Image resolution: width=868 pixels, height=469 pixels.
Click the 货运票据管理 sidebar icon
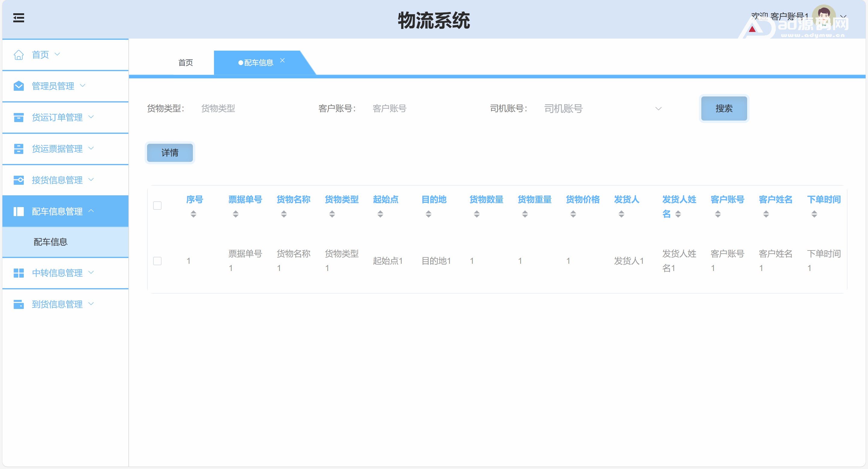click(x=18, y=149)
